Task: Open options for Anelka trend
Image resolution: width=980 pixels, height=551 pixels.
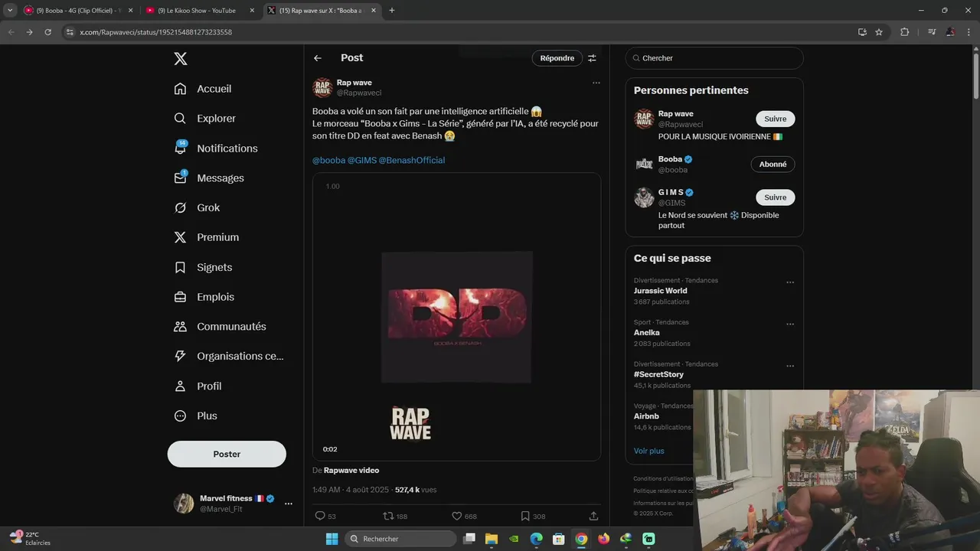Action: [x=790, y=324]
